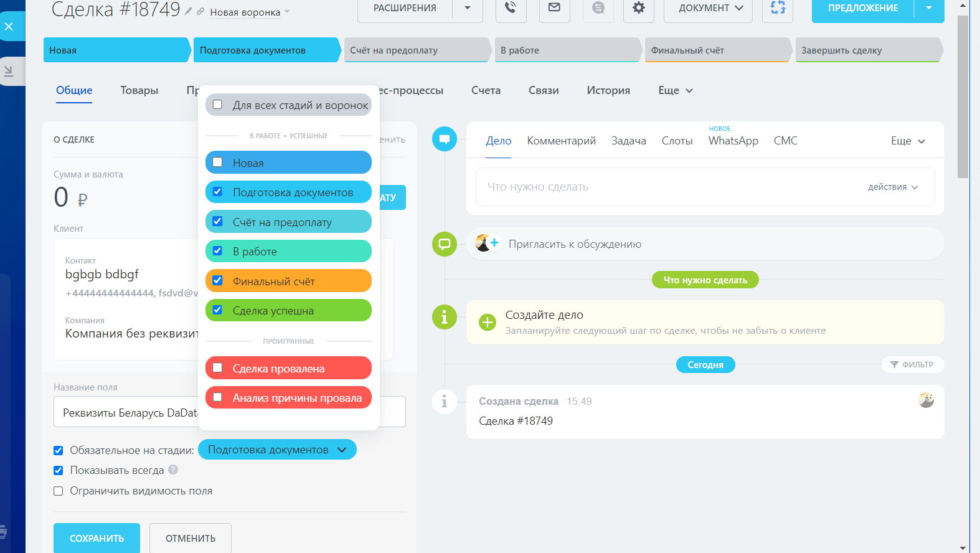Viewport: 980px width, 553px height.
Task: Click the green info icon beside Создайте дело
Action: coord(445,317)
